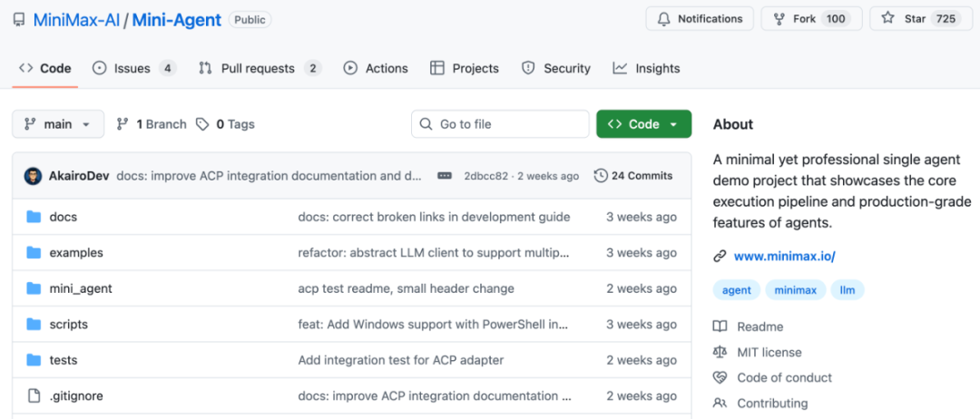Click the AkairoDev avatar icon
This screenshot has height=419, width=980.
click(33, 176)
